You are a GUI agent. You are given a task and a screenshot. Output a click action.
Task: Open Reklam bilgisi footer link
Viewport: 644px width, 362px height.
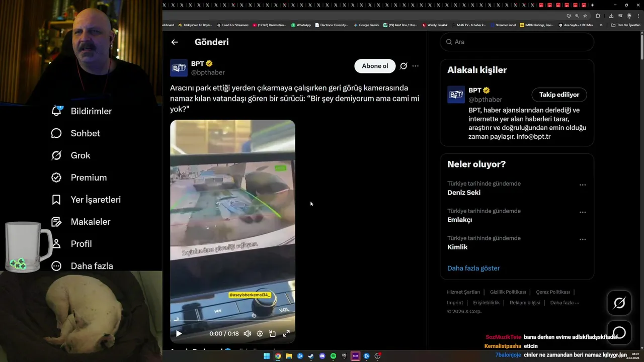point(525,303)
